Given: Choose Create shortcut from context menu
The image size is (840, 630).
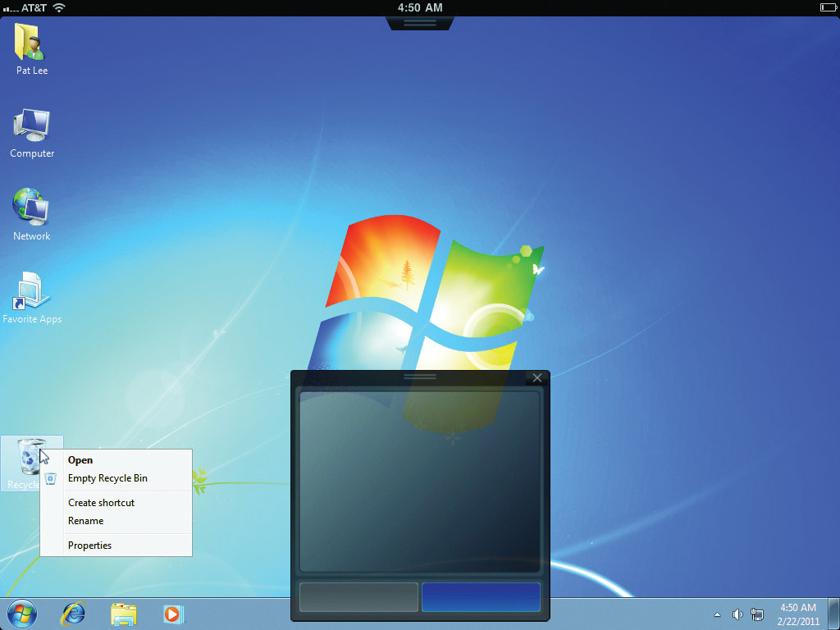Looking at the screenshot, I should click(101, 503).
